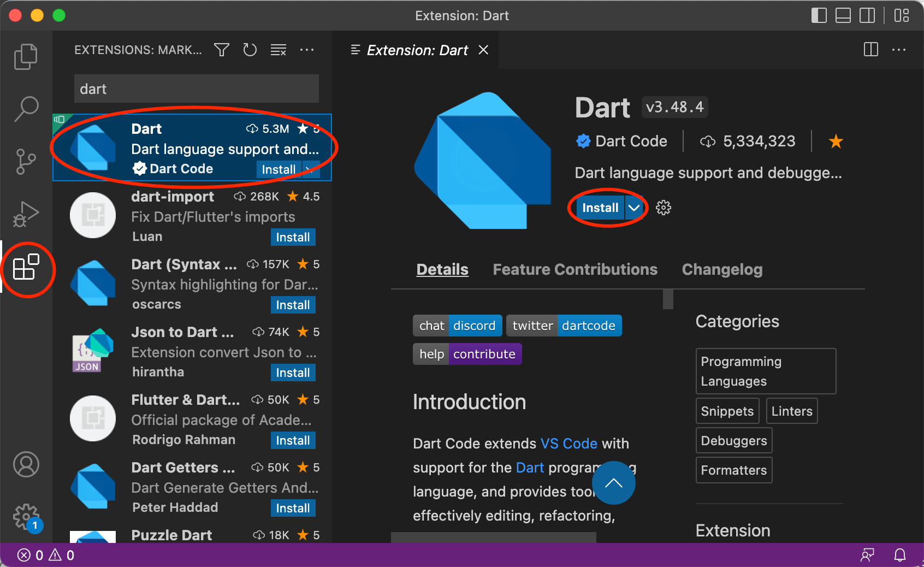
Task: Install Json to Dart by hirantha
Action: click(293, 373)
